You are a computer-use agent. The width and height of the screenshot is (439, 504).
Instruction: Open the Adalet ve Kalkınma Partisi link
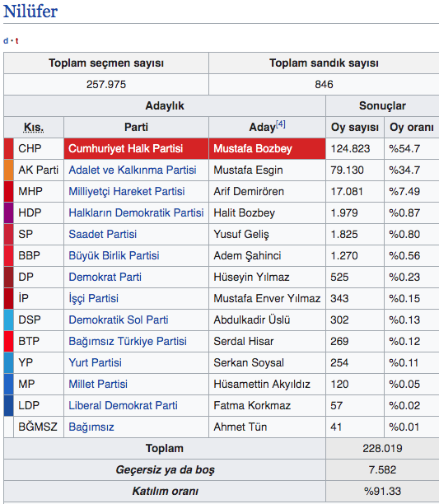[x=133, y=170]
